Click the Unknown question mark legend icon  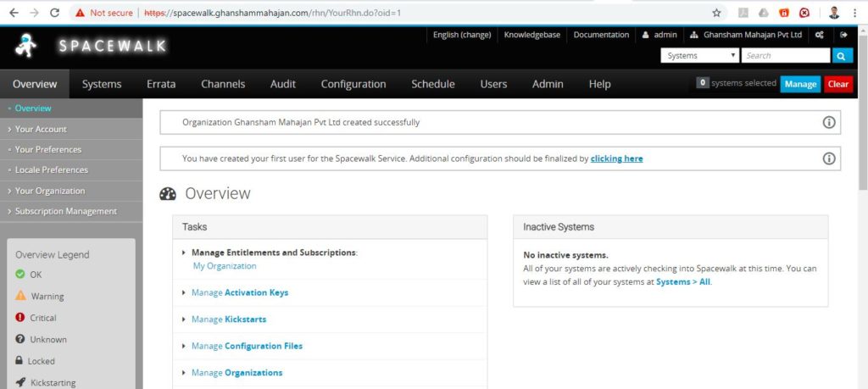tap(20, 339)
